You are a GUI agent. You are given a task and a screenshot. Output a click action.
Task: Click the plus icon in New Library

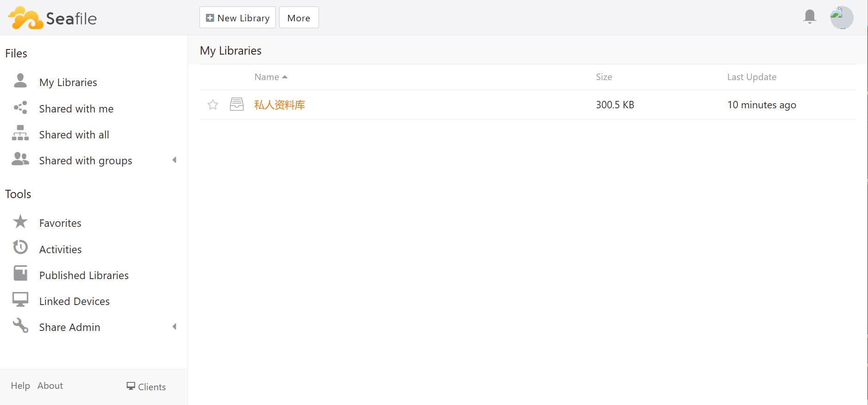click(210, 18)
